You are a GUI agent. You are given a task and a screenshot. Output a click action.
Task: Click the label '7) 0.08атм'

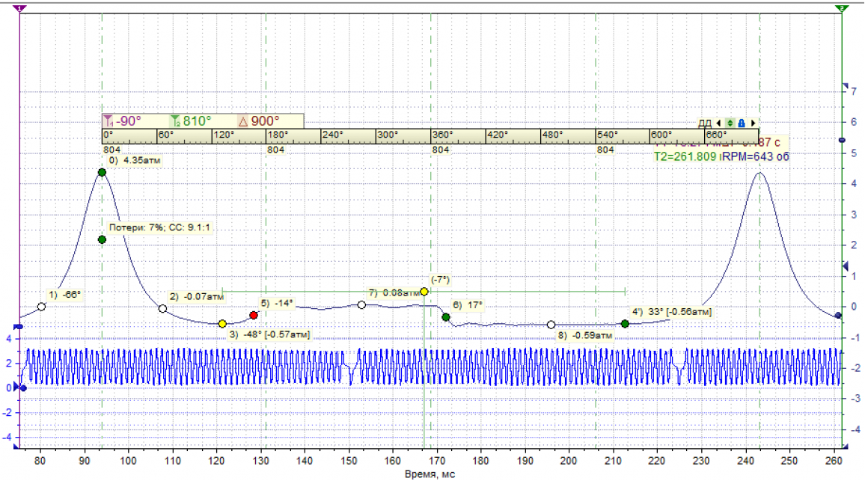tap(394, 292)
